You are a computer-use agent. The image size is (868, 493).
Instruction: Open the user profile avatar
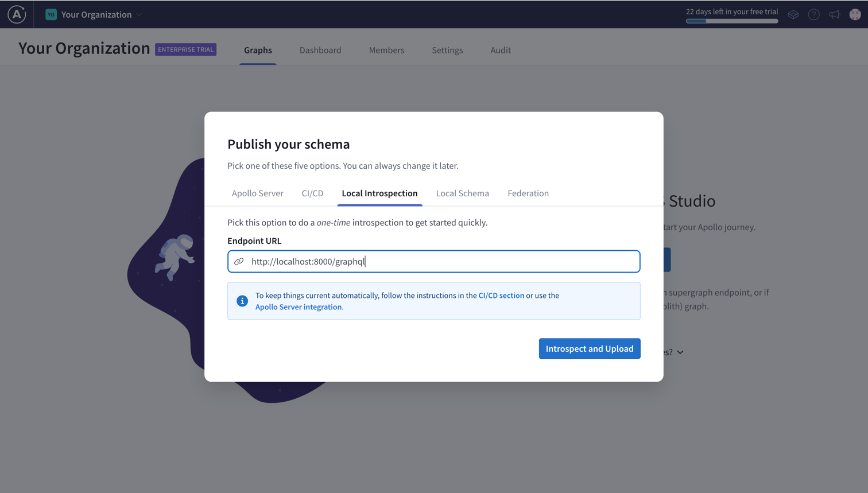855,15
